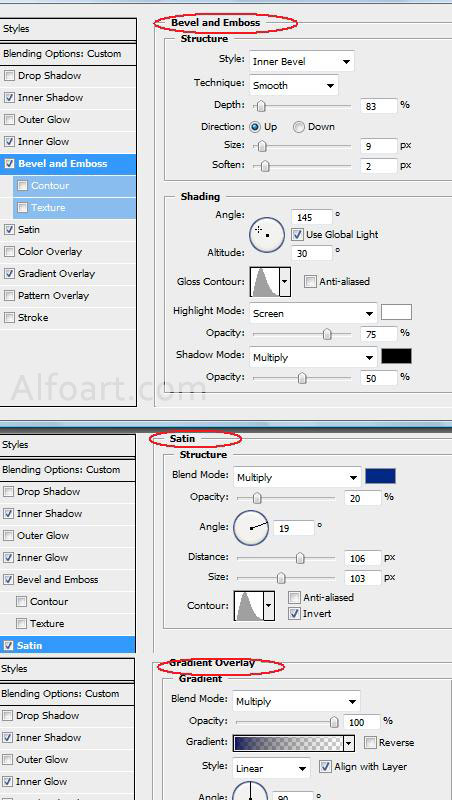
Task: Open the gradient picker arrow
Action: [349, 743]
